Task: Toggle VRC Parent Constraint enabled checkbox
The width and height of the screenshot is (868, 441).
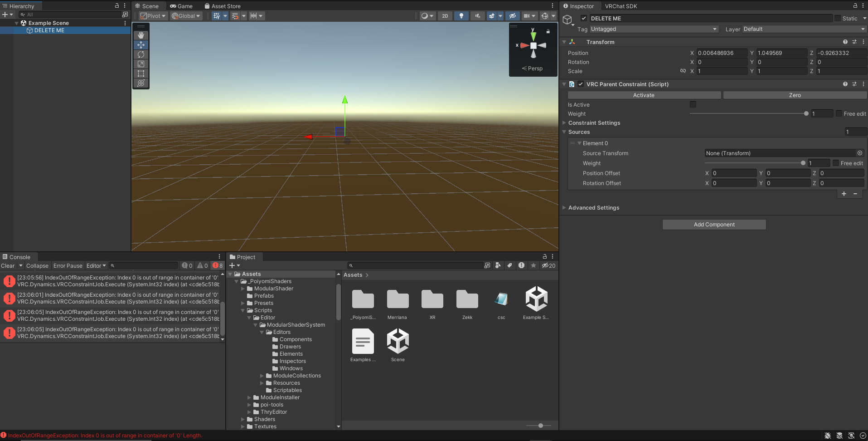Action: (581, 84)
